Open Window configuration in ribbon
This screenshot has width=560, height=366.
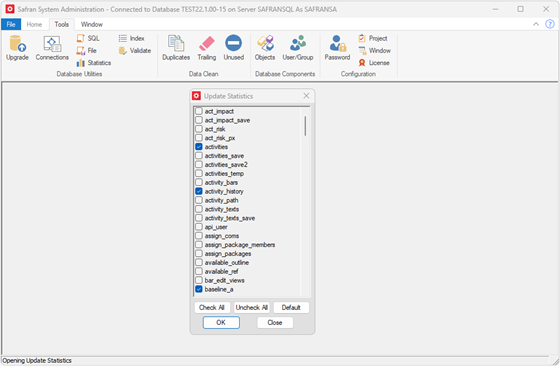pyautogui.click(x=375, y=50)
